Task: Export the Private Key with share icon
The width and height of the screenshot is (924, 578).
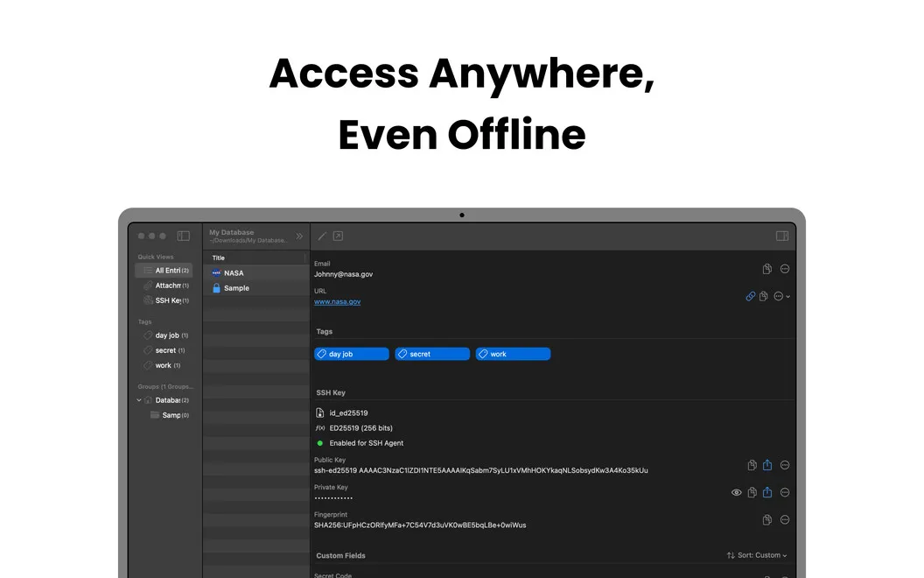Action: pyautogui.click(x=767, y=492)
